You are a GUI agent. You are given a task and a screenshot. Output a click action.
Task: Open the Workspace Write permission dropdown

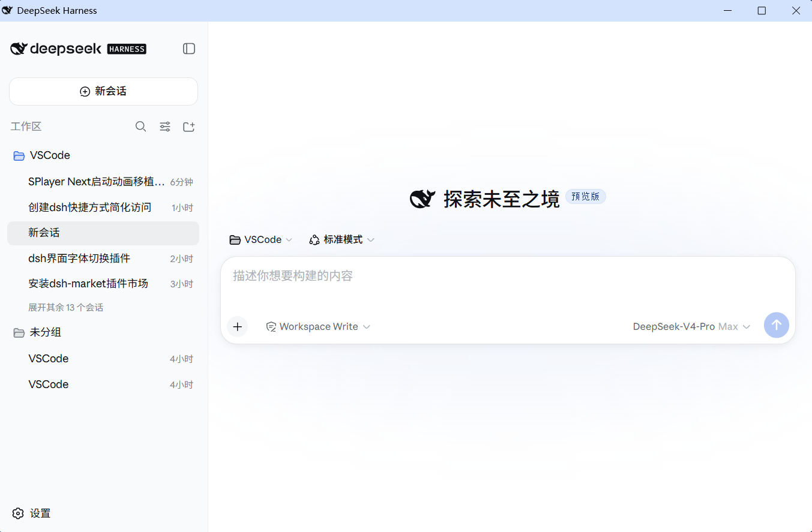pos(318,327)
